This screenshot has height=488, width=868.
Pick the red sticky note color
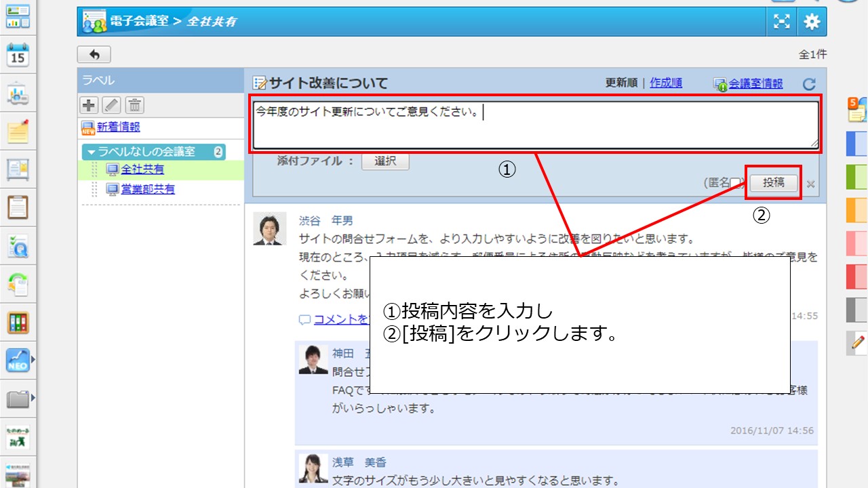857,277
